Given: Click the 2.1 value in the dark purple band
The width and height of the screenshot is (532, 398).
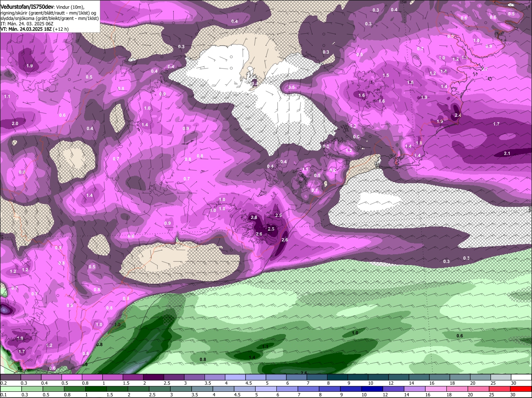Looking at the screenshot, I should tap(507, 153).
